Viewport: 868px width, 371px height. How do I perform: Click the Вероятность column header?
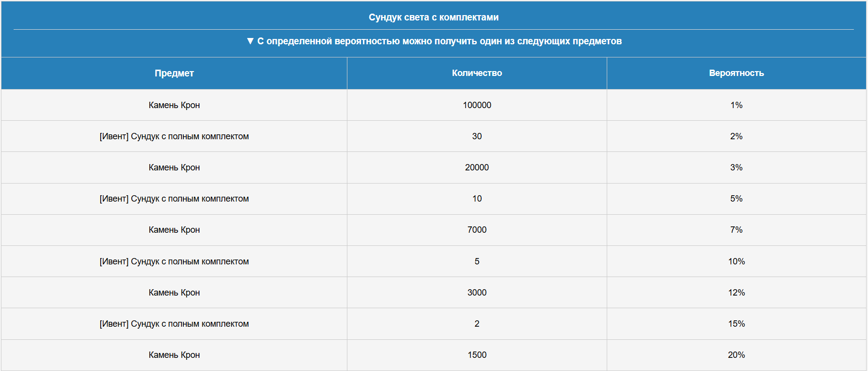[x=736, y=73]
